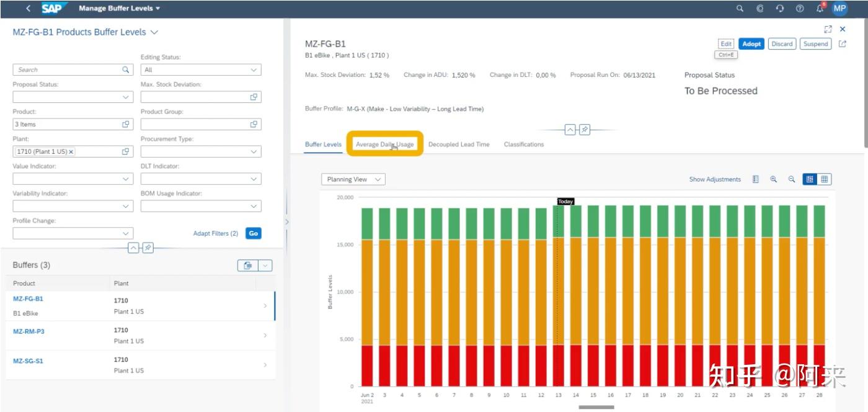
Task: Open the Editing Status dropdown
Action: [x=201, y=70]
